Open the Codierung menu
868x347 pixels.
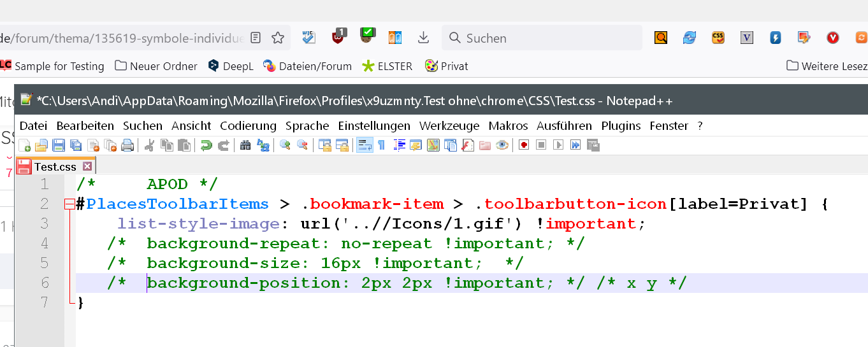[x=248, y=126]
